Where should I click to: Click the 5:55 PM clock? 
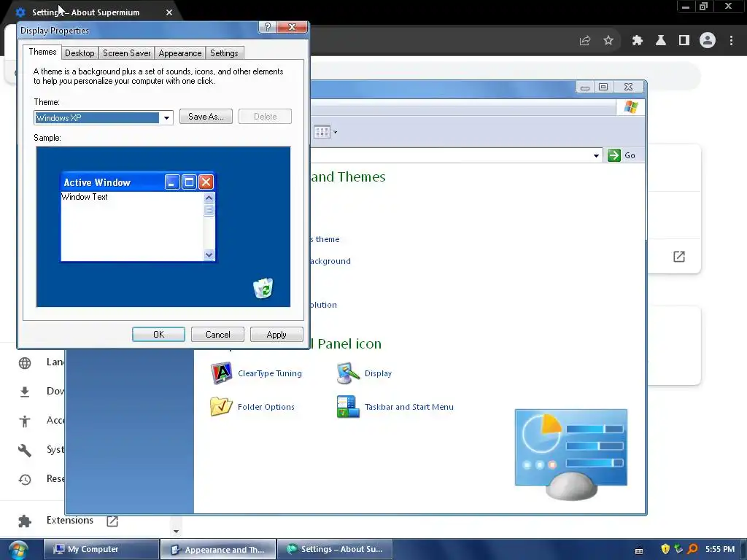point(720,549)
